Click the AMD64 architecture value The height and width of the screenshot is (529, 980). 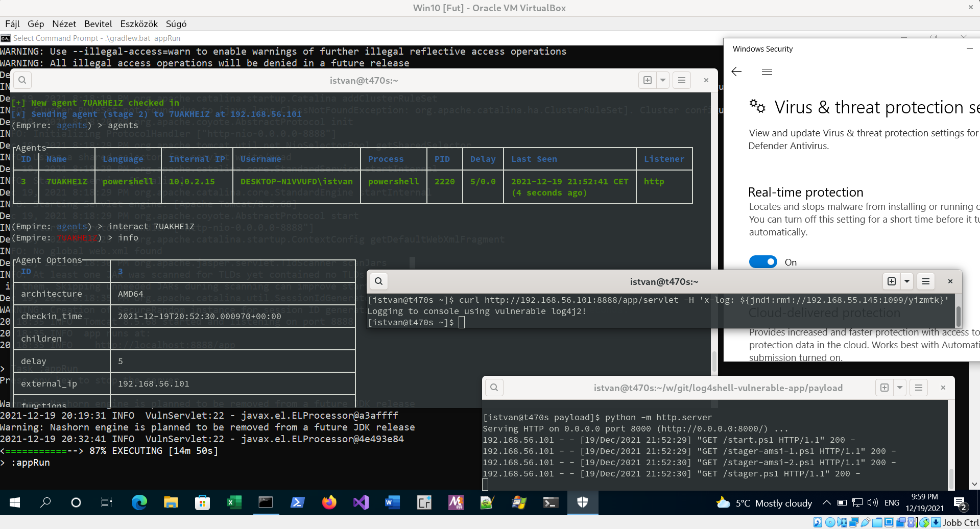(x=130, y=294)
